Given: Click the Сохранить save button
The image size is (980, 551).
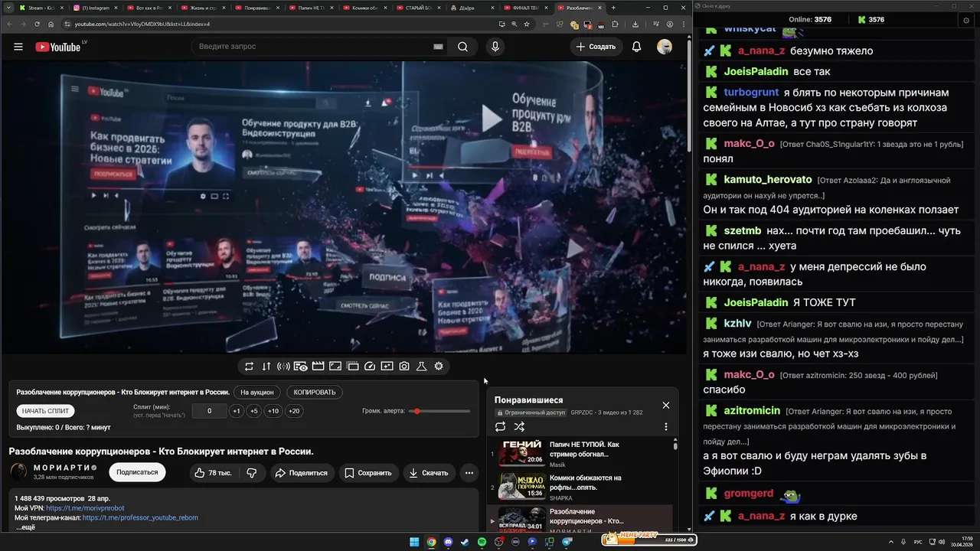Looking at the screenshot, I should tap(368, 473).
